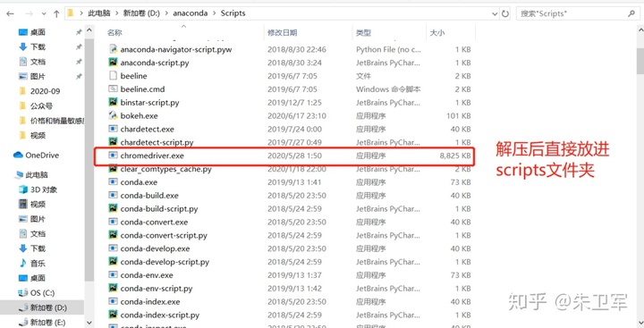644x328 pixels.
Task: Click the anaconda breadcrumb segment
Action: (x=191, y=13)
